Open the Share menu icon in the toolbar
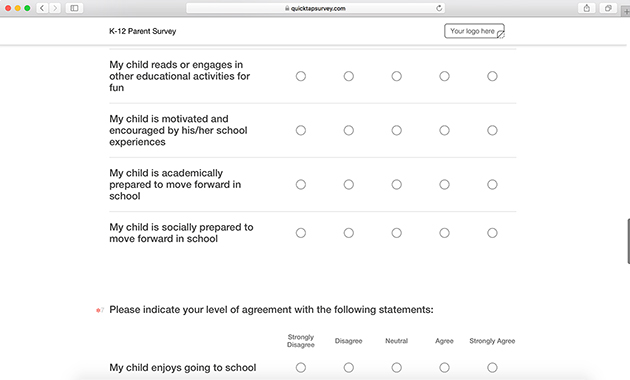 [x=587, y=8]
